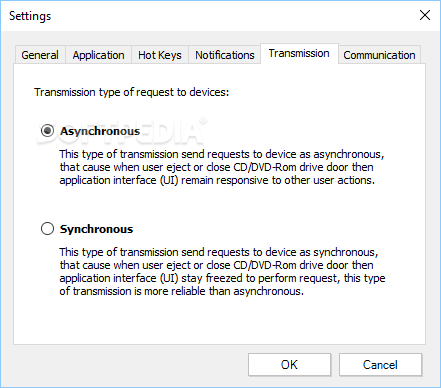
Task: Click the active Transmission tab
Action: [299, 53]
